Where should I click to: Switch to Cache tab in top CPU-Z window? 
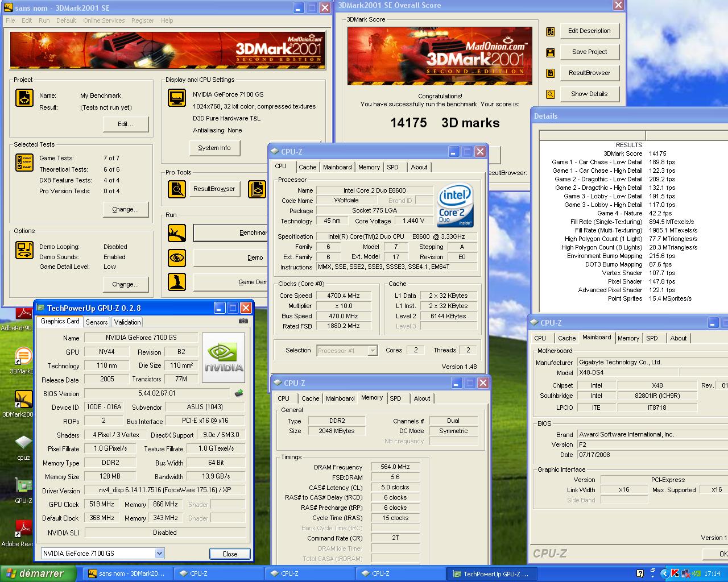point(308,167)
